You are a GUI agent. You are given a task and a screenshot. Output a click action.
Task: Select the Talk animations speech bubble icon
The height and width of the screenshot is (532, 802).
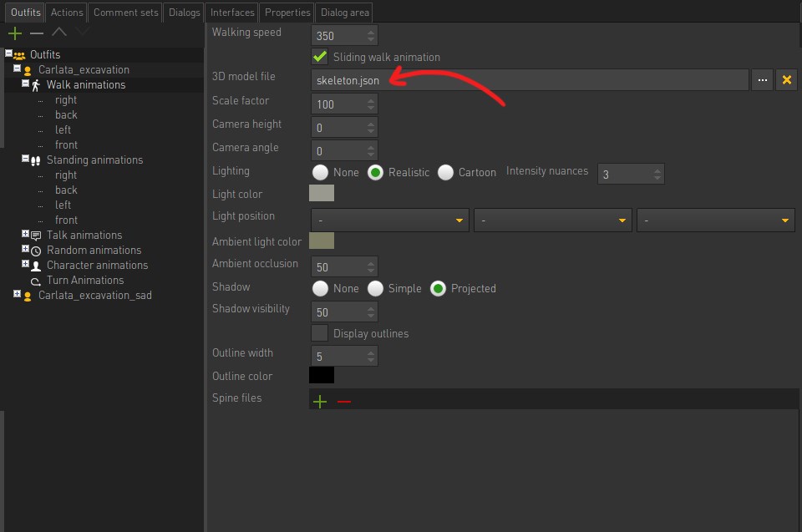pyautogui.click(x=36, y=236)
